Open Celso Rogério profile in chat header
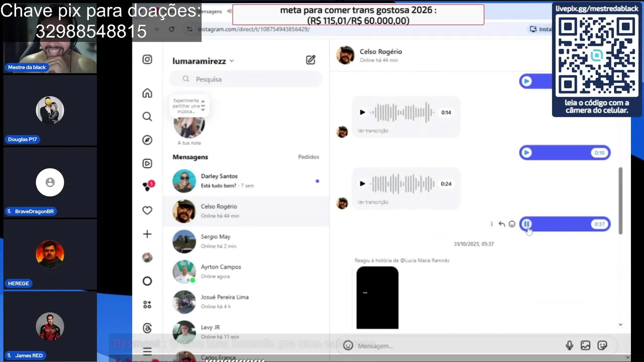The image size is (644, 362). tap(370, 55)
